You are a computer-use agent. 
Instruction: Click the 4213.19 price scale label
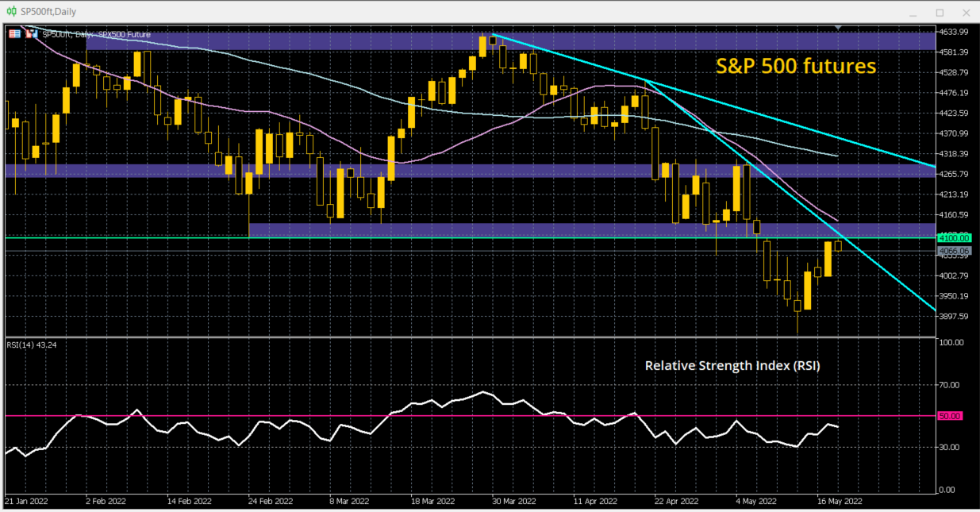click(953, 194)
